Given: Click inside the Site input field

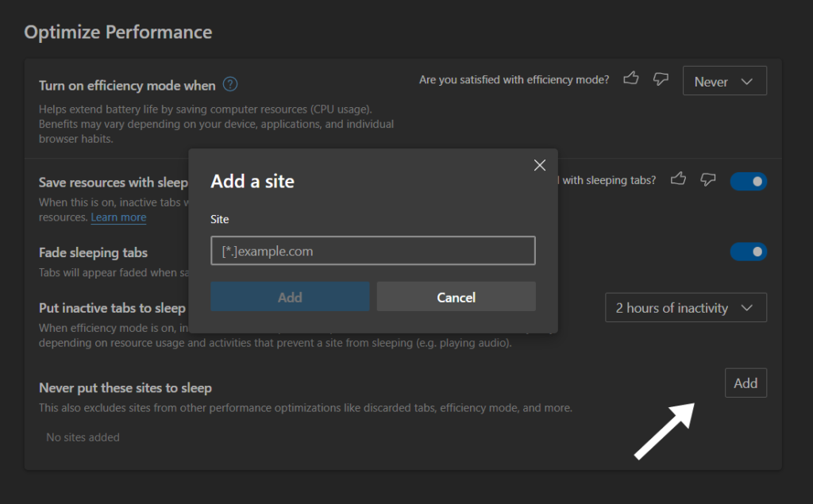Looking at the screenshot, I should (372, 250).
